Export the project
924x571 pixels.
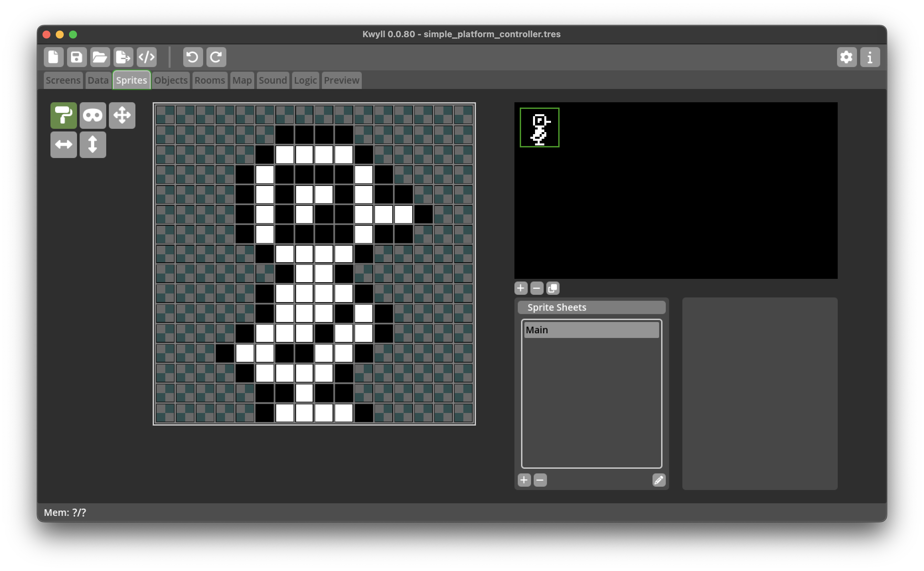123,57
